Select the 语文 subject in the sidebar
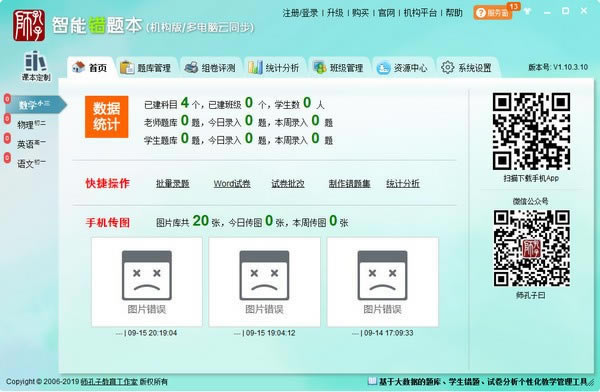Viewport: 600px width, 392px height. (x=31, y=163)
